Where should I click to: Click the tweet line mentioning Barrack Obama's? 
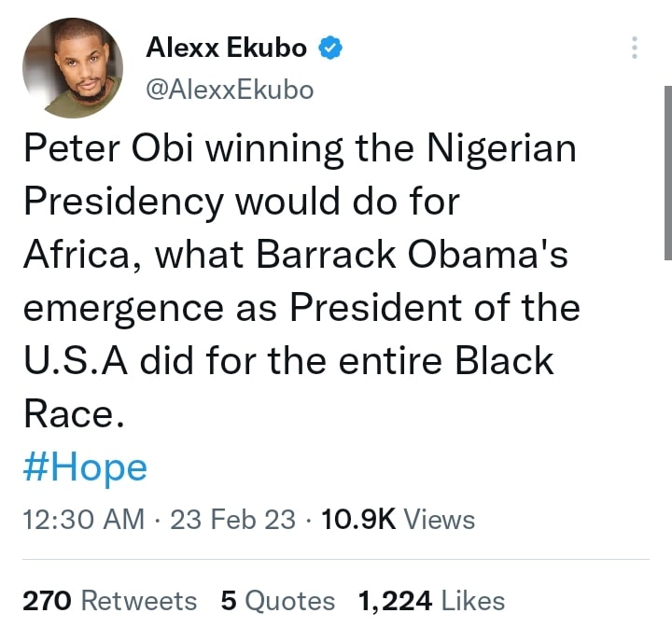click(296, 255)
